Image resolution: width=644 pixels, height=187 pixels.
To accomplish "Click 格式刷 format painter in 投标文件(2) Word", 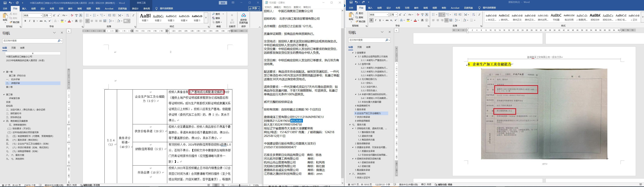I will (x=360, y=21).
